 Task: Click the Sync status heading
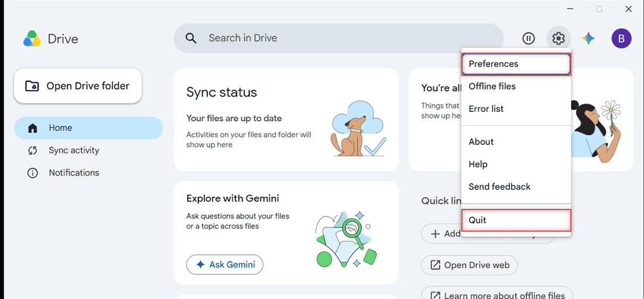click(x=221, y=92)
